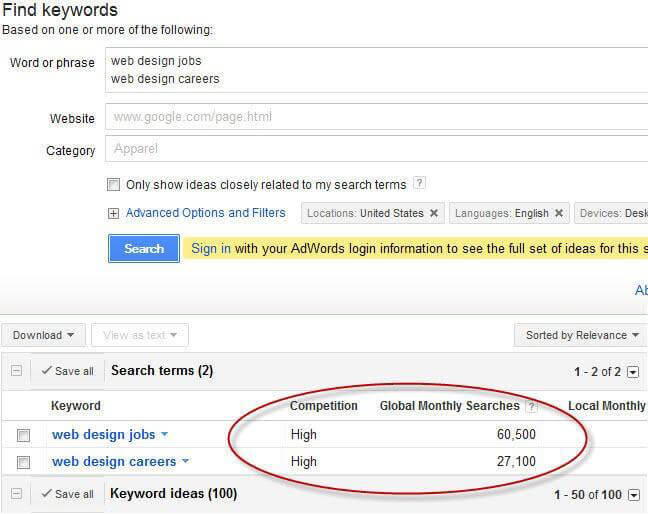Collapse the Keyword ideas section
Screen dimensions: 648x514
[16, 494]
